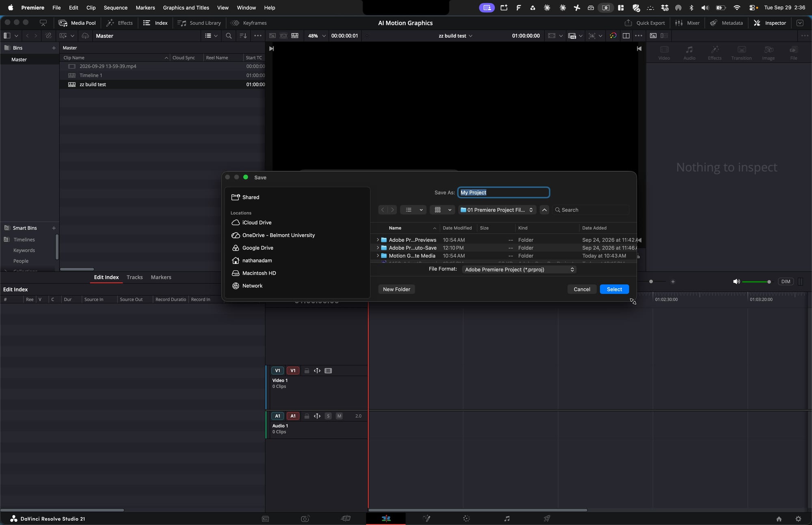
Task: Open the Metadata panel
Action: coord(726,23)
